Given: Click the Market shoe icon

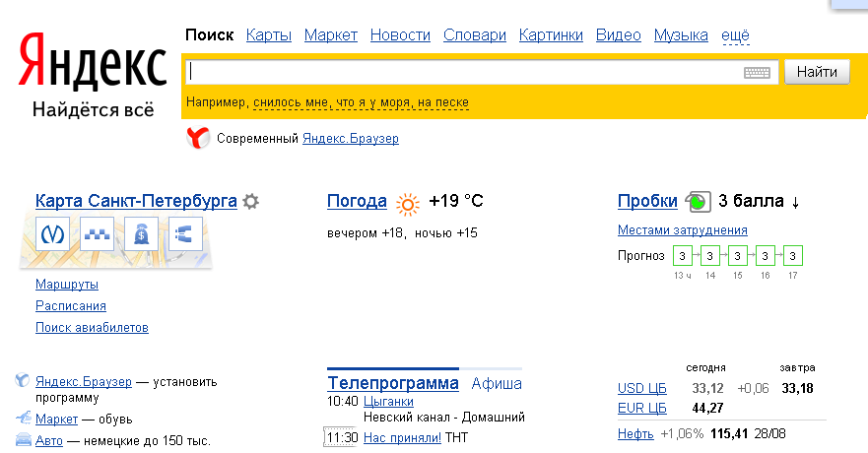Looking at the screenshot, I should (x=24, y=418).
